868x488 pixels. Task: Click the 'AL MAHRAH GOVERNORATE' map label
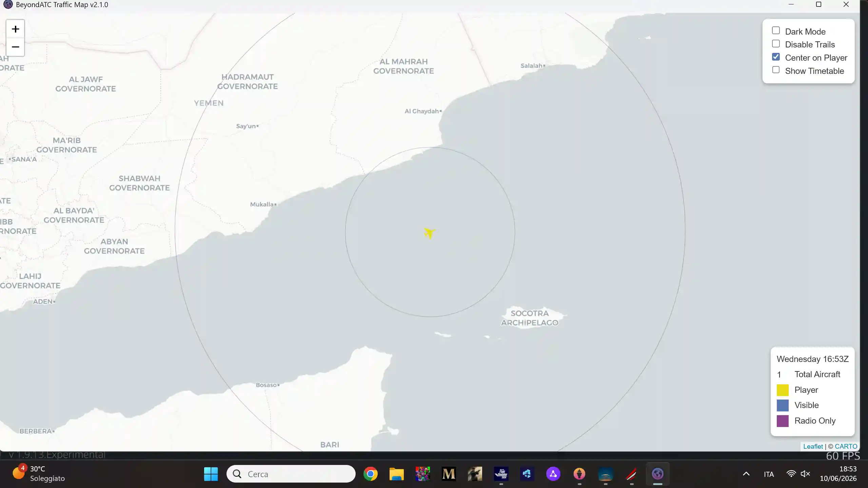[403, 66]
